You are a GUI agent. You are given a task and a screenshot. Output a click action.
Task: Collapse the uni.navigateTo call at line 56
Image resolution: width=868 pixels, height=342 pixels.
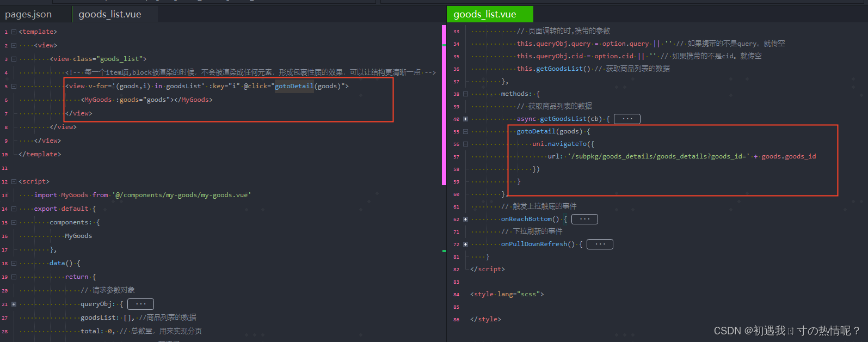465,144
